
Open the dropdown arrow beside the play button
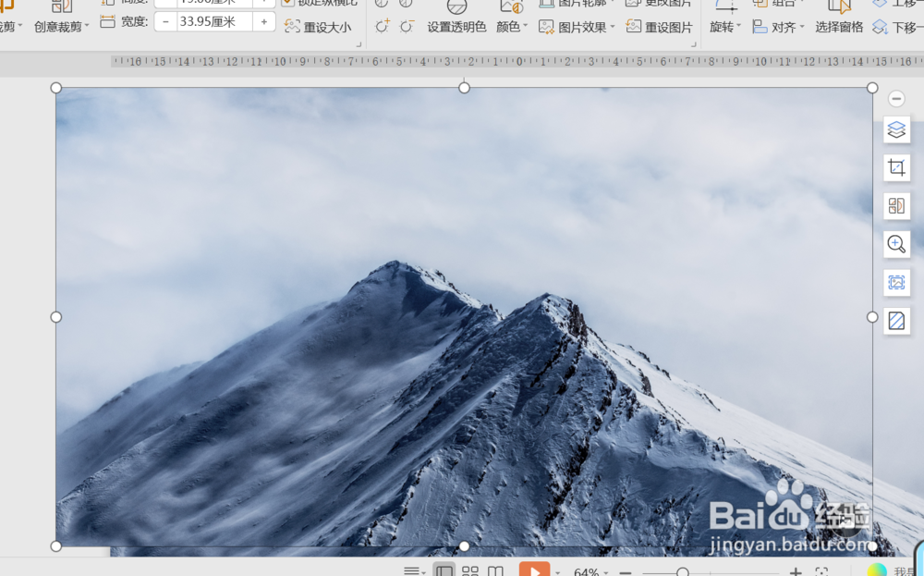[557, 572]
